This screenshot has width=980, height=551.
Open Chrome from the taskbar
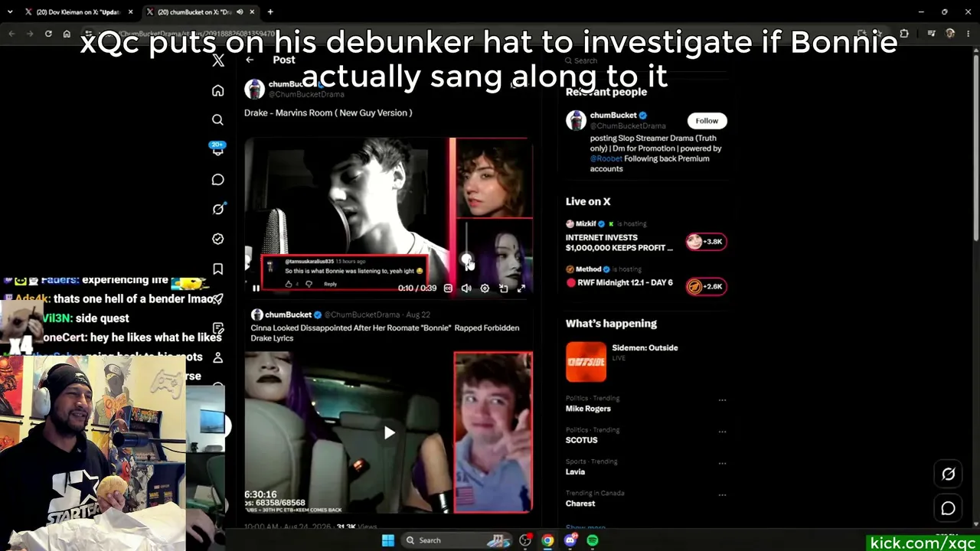(x=547, y=541)
